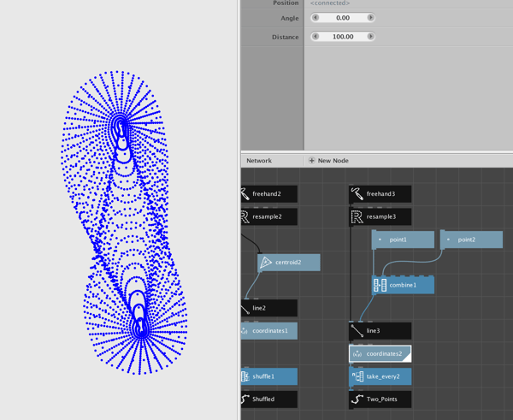Image resolution: width=513 pixels, height=420 pixels.
Task: Select the resample3 node label
Action: click(381, 216)
